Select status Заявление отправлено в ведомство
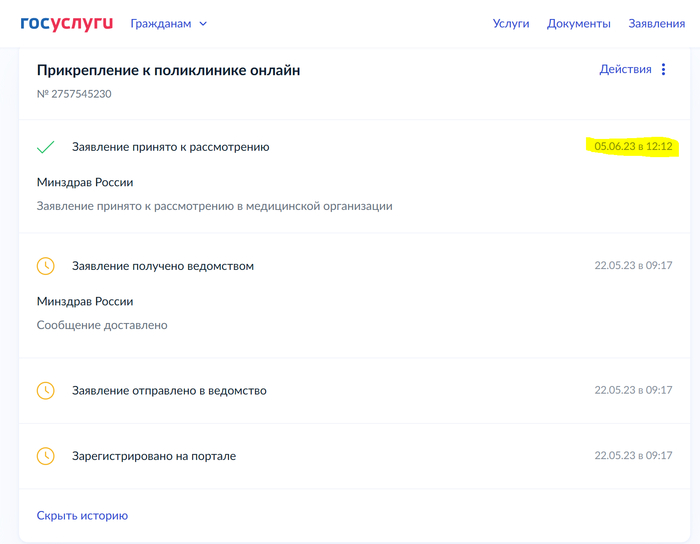 [x=169, y=390]
